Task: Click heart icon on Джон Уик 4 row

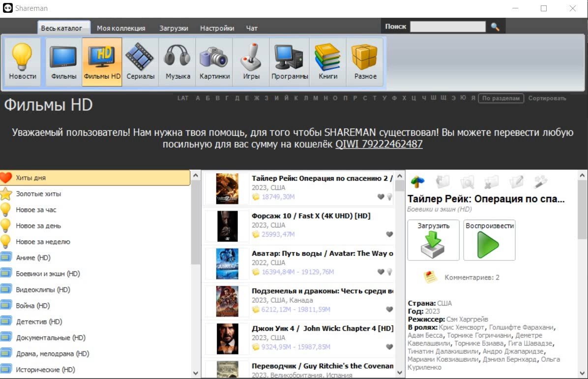Action: coord(390,347)
